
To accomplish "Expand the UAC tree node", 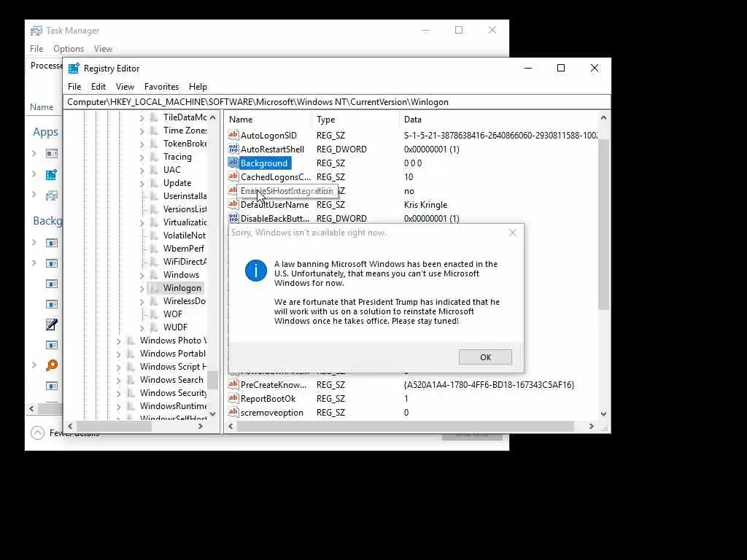I will pyautogui.click(x=142, y=170).
